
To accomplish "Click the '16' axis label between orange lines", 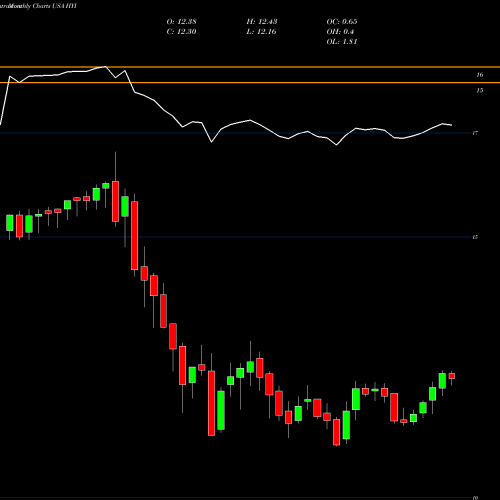I will (479, 75).
